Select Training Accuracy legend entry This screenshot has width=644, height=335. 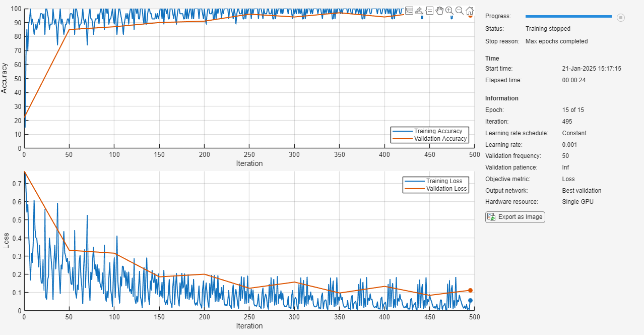coord(437,131)
